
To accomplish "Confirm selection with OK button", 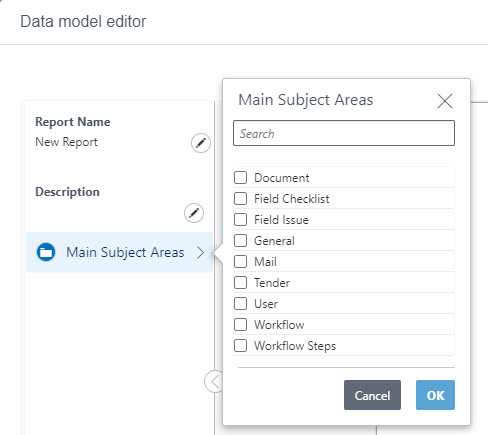I will click(x=435, y=395).
